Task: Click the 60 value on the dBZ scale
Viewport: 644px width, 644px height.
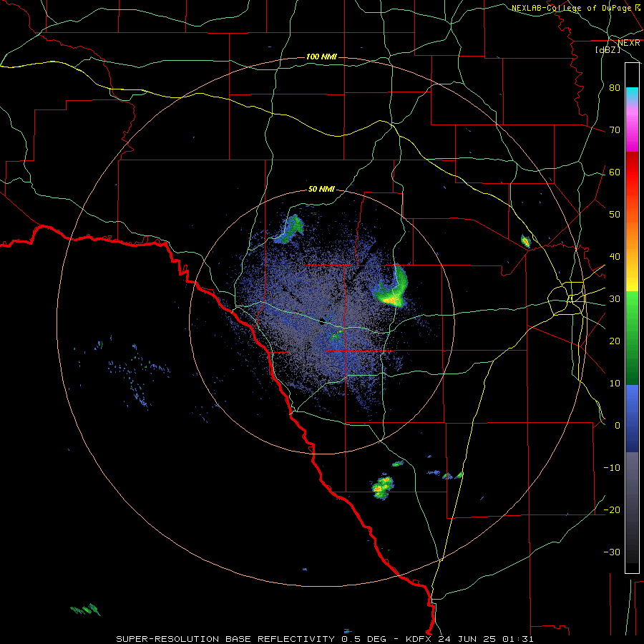Action: [615, 172]
